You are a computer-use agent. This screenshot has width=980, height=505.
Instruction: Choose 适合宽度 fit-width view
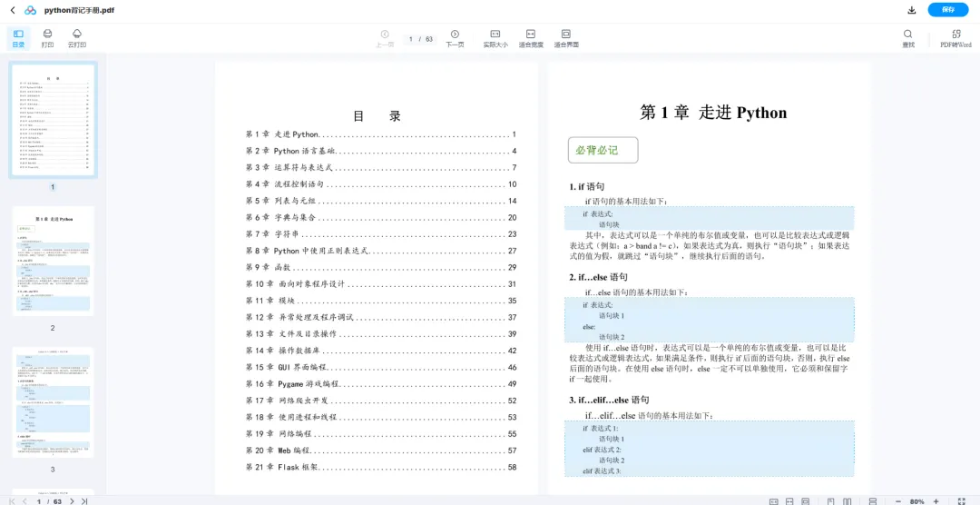point(531,39)
